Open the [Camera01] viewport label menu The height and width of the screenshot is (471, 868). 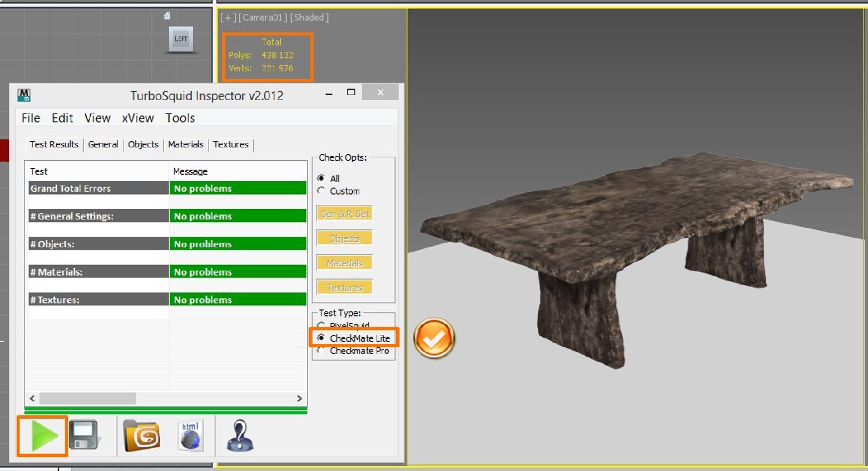(262, 18)
